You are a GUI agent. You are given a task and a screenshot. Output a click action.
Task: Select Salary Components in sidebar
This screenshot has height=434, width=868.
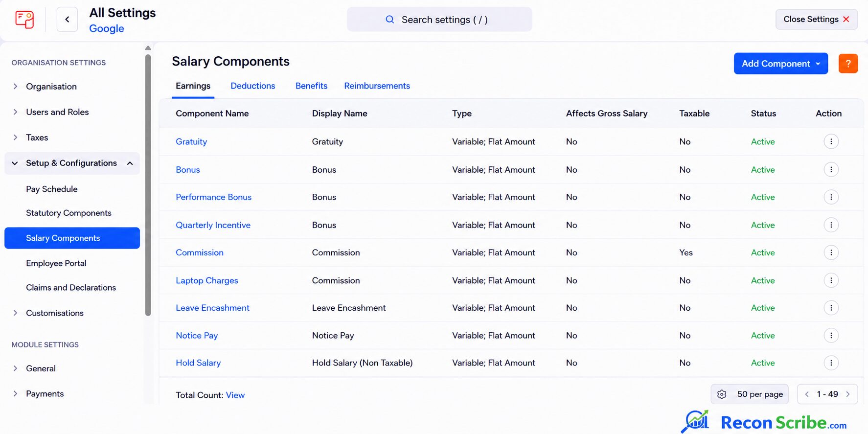[72, 238]
